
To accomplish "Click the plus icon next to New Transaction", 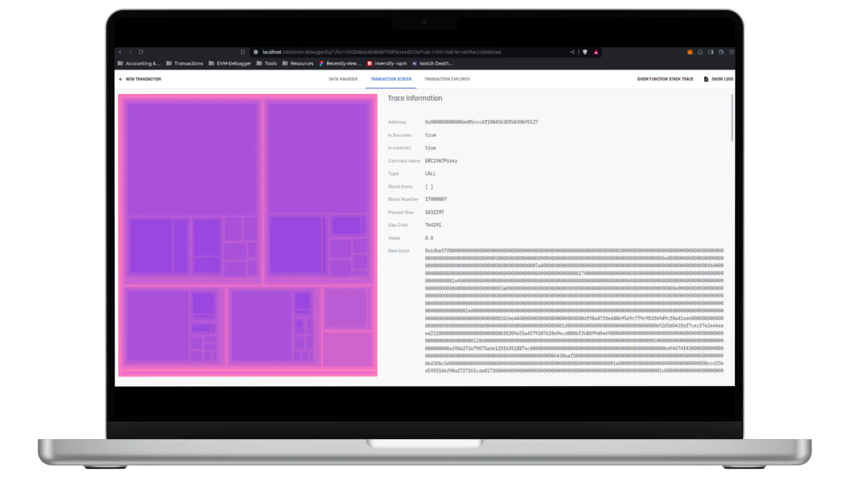I will click(120, 79).
